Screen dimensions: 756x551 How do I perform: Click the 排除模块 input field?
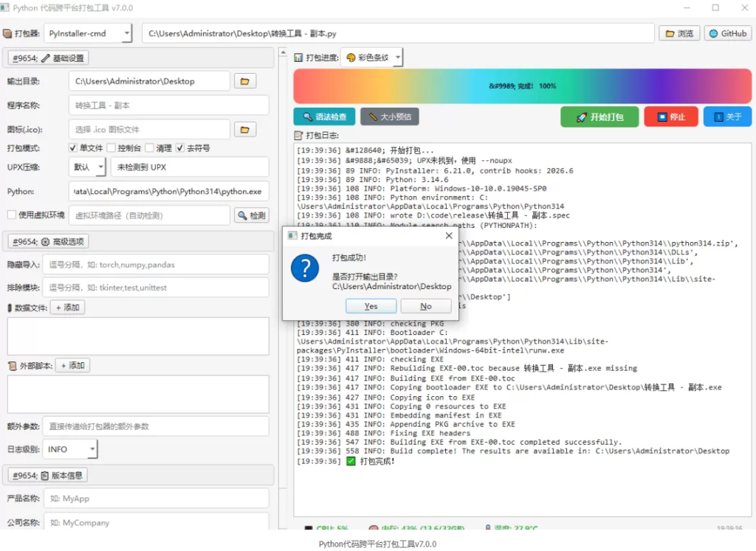tap(156, 288)
